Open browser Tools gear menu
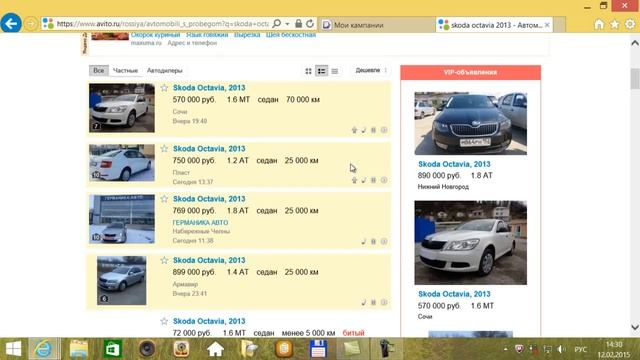Screen dimensions: 640x360 (x=630, y=24)
